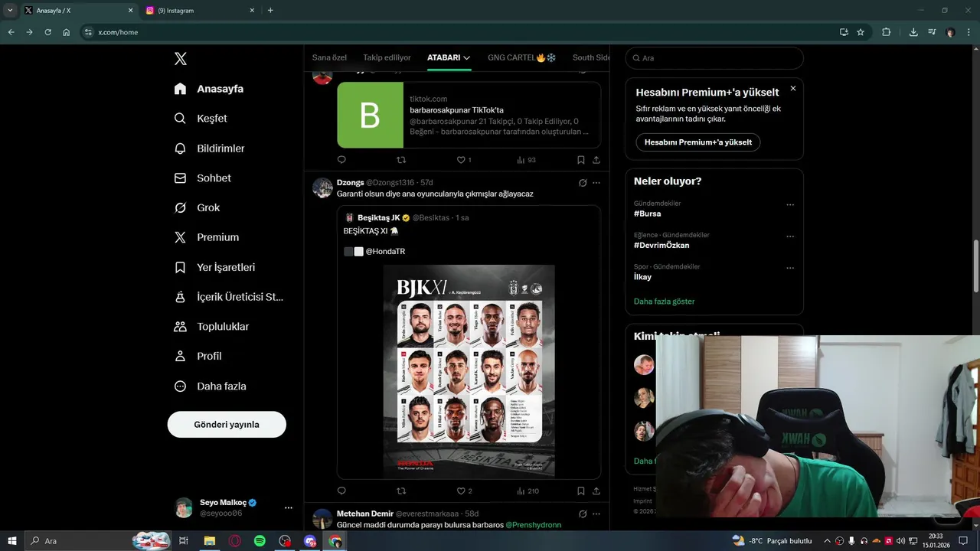This screenshot has width=980, height=551.
Task: Bookmark the TikTok link post
Action: (x=581, y=160)
